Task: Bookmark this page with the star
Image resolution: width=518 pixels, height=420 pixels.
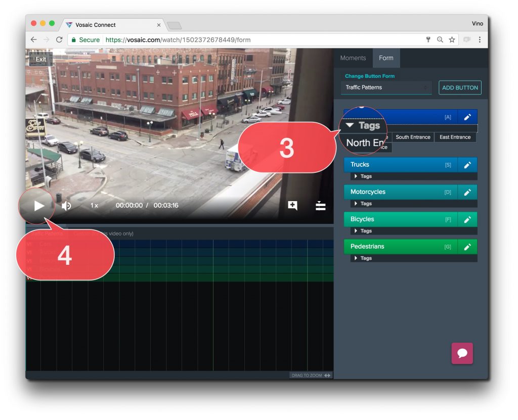Action: pyautogui.click(x=452, y=40)
